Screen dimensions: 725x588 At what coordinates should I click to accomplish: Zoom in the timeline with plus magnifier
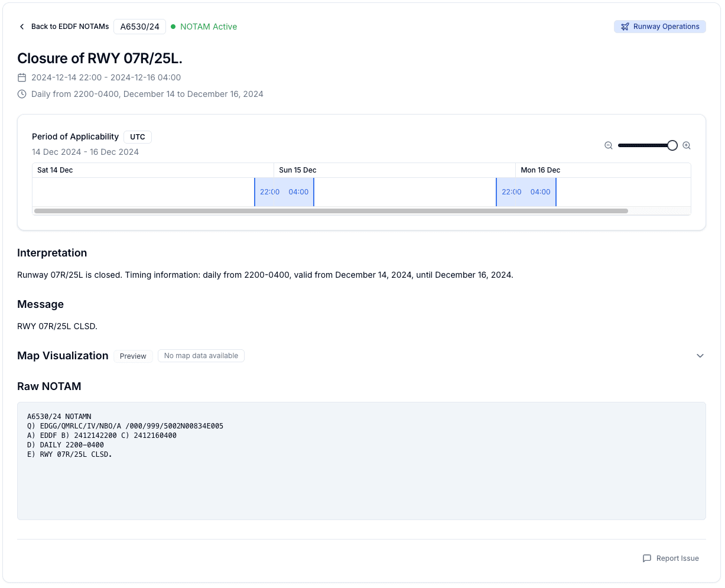click(x=687, y=145)
